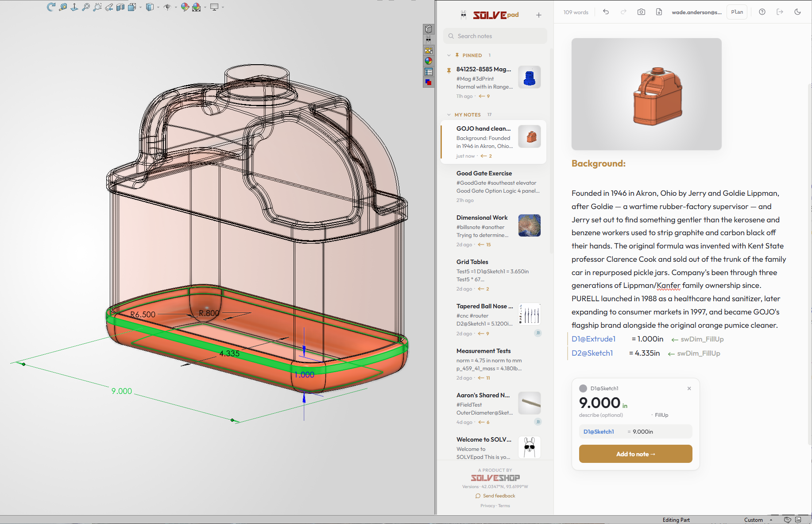Open the Welcome to SOLVEpad note
Viewport: 812px width, 524px height.
(494, 447)
